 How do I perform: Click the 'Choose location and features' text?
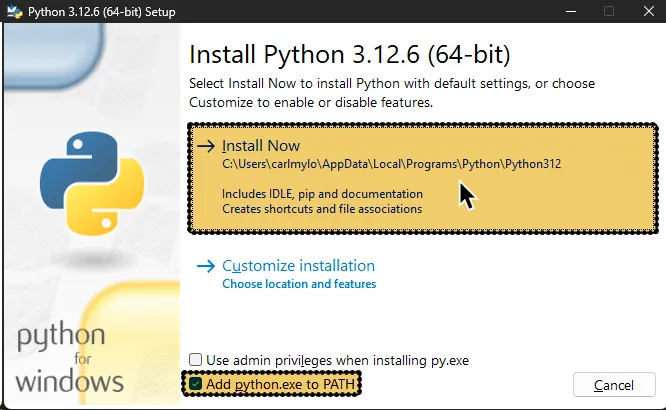299,284
